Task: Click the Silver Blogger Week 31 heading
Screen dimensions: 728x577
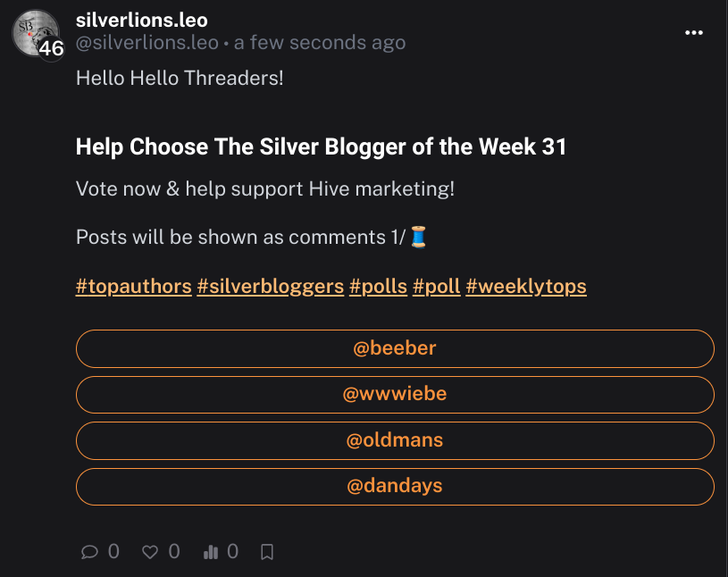Action: (x=321, y=146)
